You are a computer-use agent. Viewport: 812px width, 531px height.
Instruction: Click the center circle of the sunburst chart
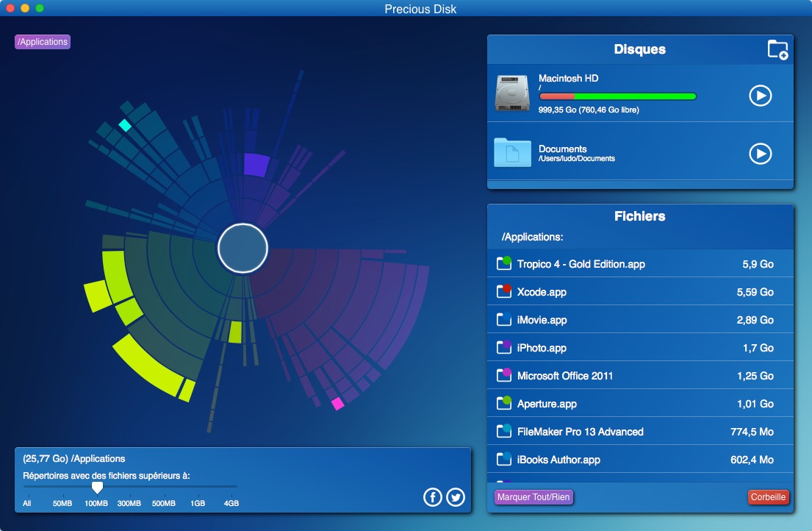[x=242, y=248]
